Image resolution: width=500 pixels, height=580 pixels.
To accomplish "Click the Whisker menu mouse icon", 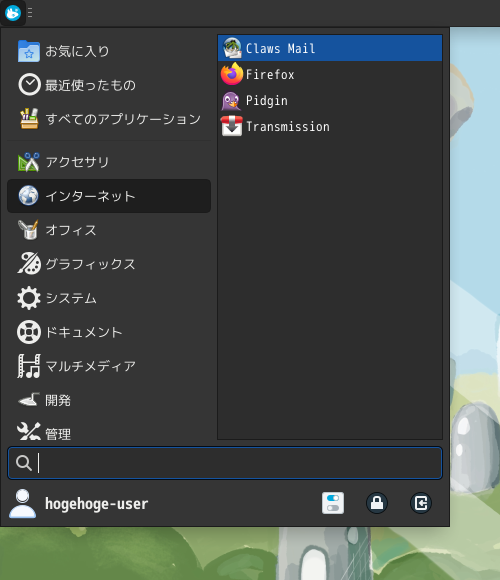I will 13,13.
